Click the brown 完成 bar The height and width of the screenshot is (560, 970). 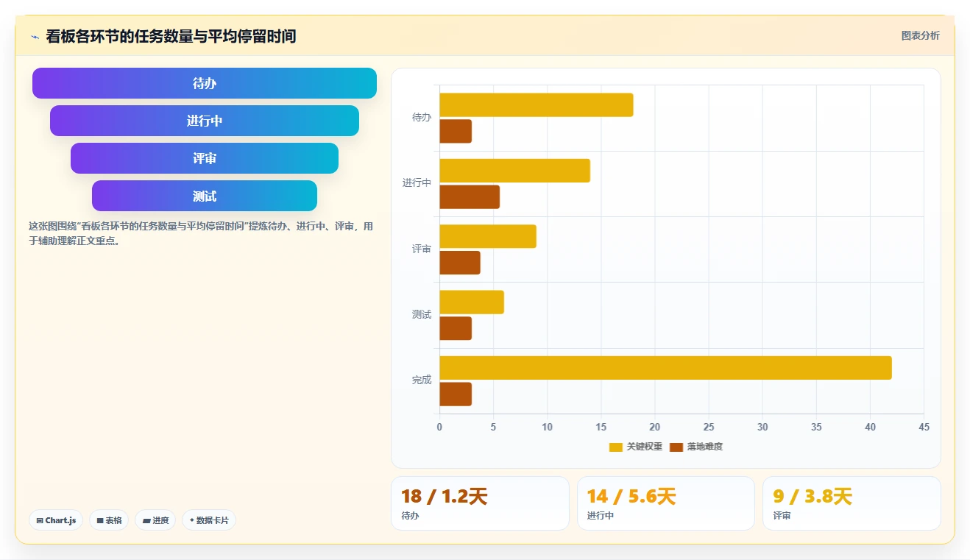click(x=456, y=394)
